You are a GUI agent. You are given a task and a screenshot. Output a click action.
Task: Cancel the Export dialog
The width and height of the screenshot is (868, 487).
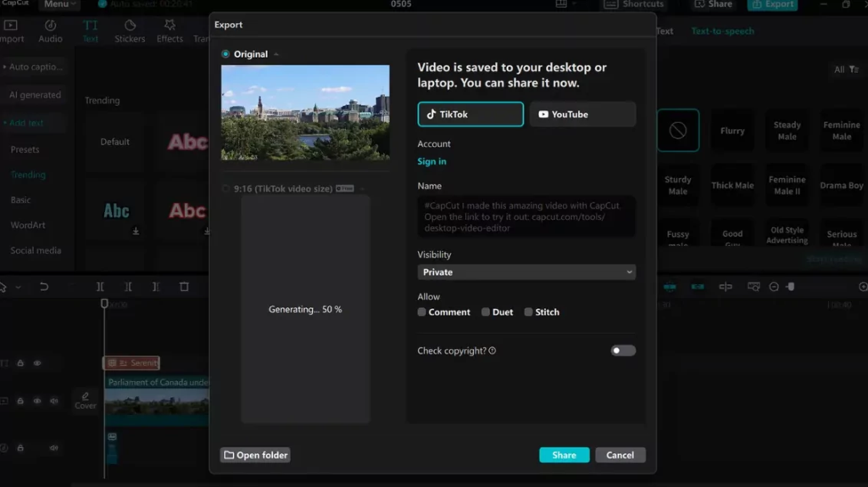pyautogui.click(x=620, y=455)
